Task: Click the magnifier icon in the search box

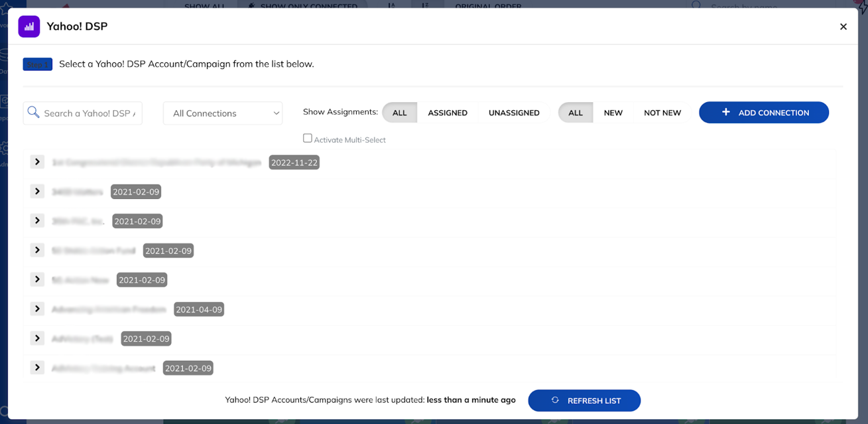Action: pos(33,113)
